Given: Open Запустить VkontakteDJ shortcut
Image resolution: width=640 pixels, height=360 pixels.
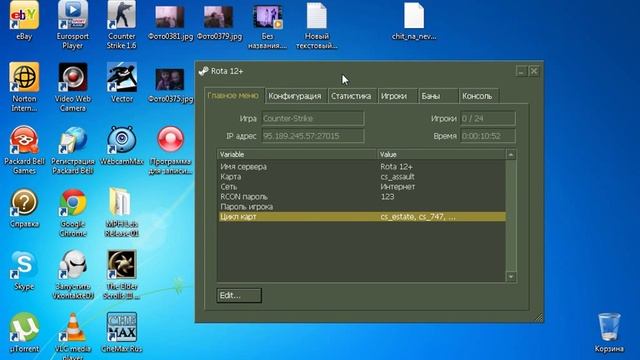Looking at the screenshot, I should tap(73, 275).
